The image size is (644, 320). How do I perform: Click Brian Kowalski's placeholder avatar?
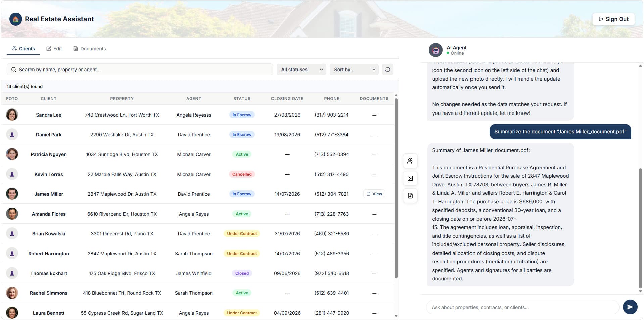(x=12, y=233)
